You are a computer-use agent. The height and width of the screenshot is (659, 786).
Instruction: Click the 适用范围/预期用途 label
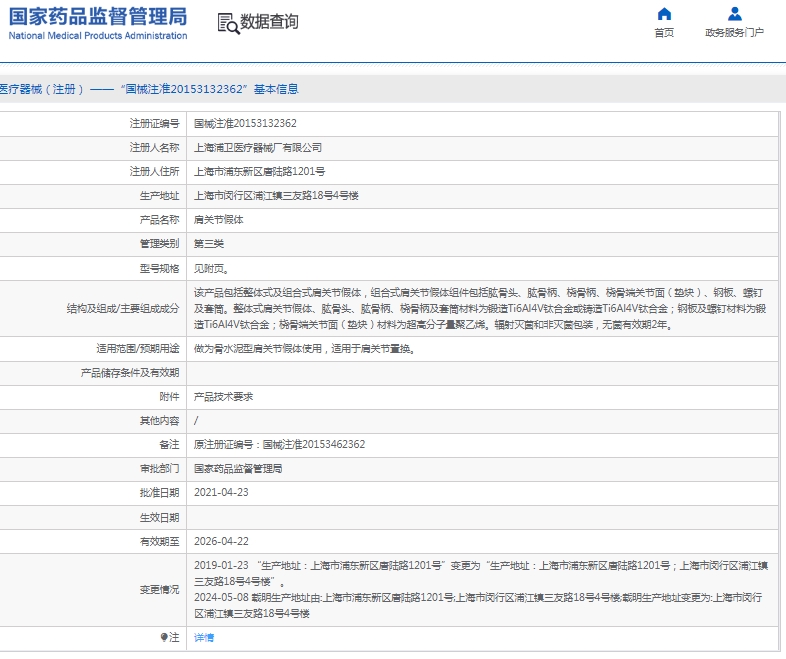138,348
